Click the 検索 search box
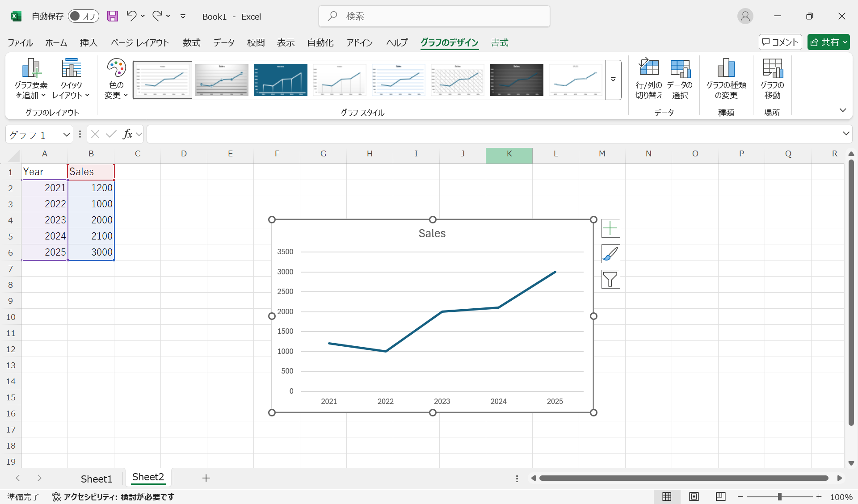The width and height of the screenshot is (858, 504). tap(433, 16)
